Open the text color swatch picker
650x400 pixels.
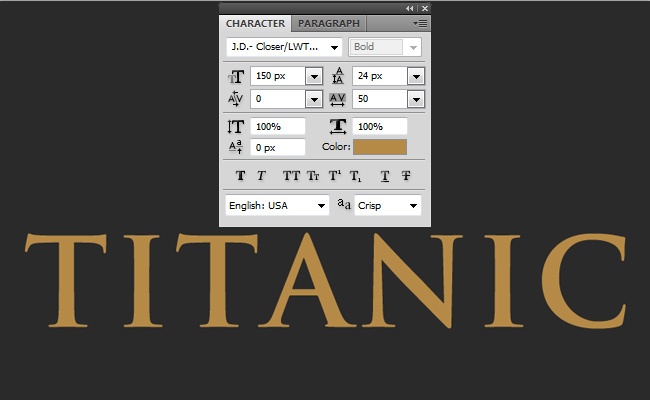380,147
